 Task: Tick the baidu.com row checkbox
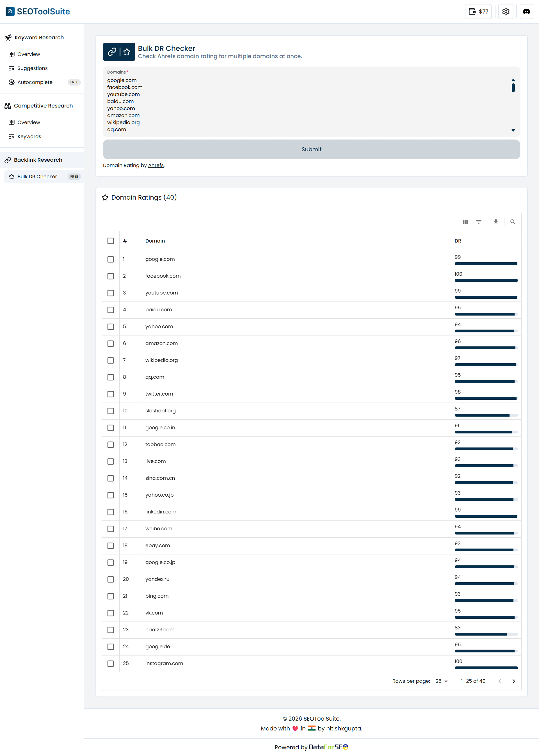111,310
